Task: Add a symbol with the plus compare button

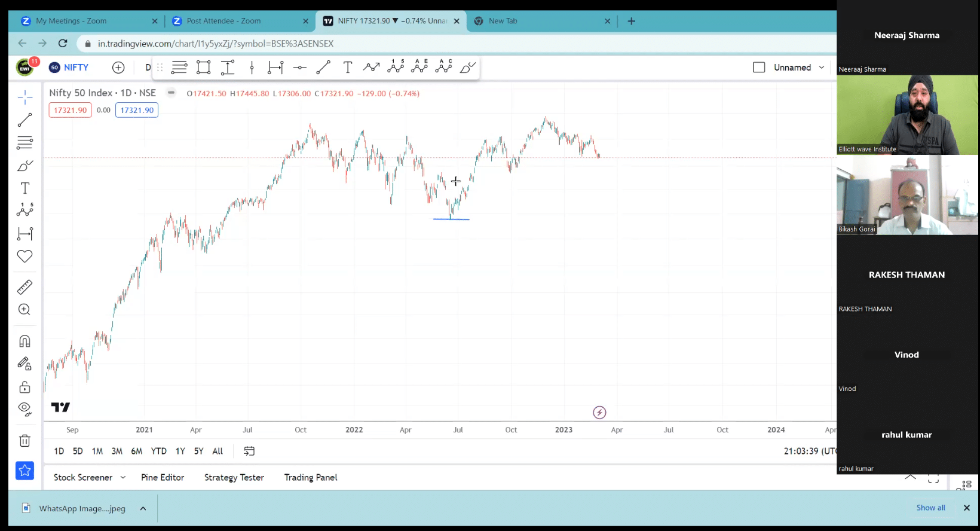Action: click(x=118, y=68)
